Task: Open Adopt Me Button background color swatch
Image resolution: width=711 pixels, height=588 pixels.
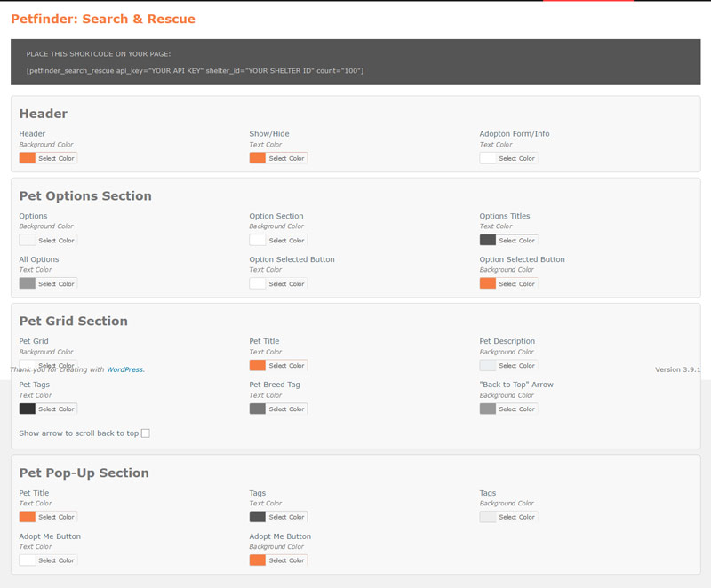Action: 258,560
